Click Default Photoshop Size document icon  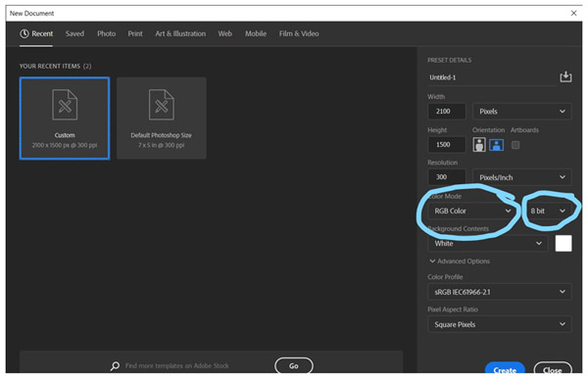162,105
